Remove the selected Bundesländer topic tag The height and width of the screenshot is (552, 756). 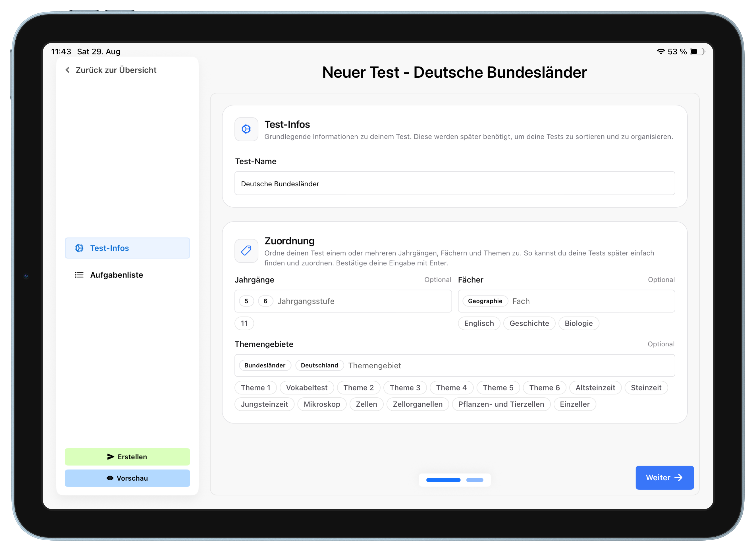[265, 365]
